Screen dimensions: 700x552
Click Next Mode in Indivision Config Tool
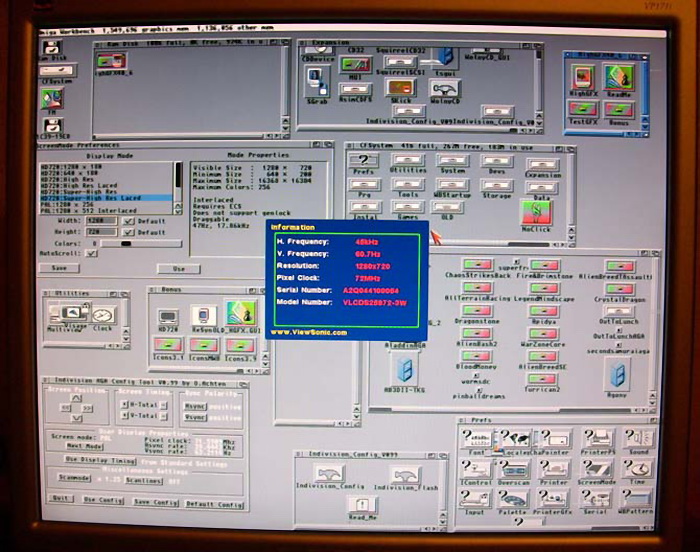coord(85,446)
